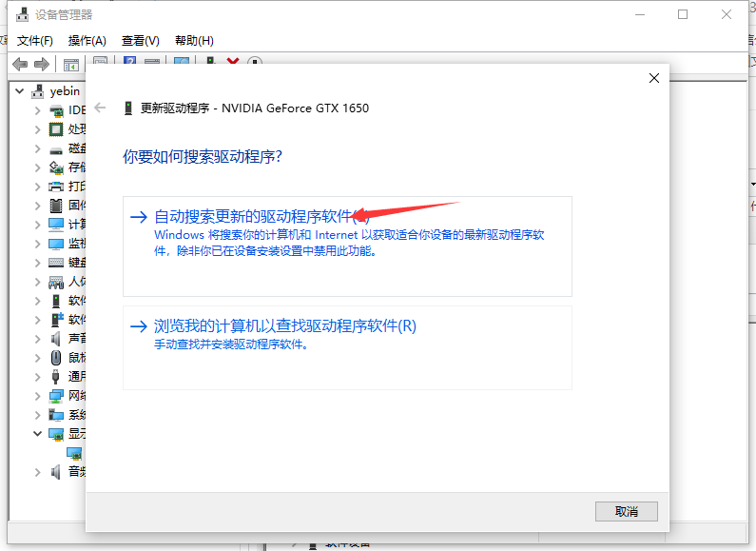Collapse the expanded 显示 adapters node
Viewport: 756px width, 551px height.
pos(38,434)
